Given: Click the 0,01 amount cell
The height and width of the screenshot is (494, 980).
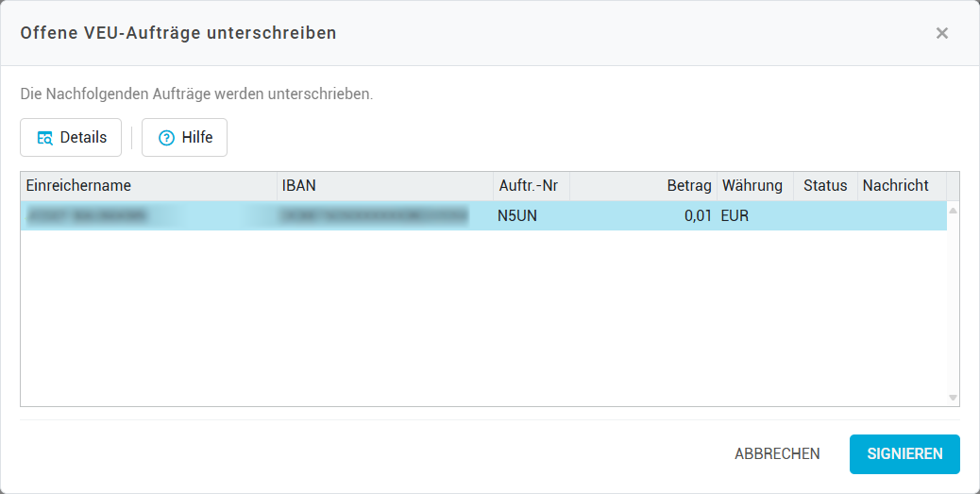Looking at the screenshot, I should [698, 216].
